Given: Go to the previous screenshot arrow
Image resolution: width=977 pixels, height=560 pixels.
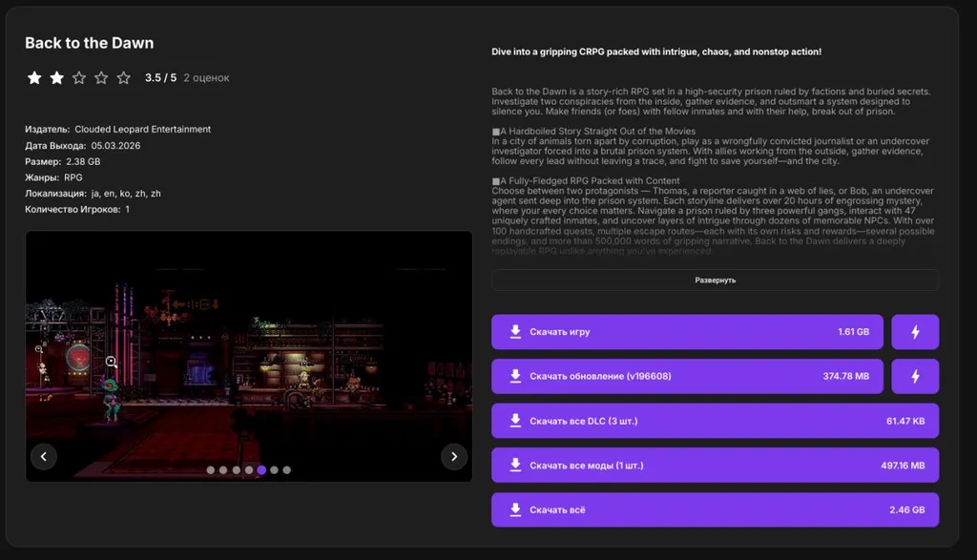Looking at the screenshot, I should click(x=44, y=456).
